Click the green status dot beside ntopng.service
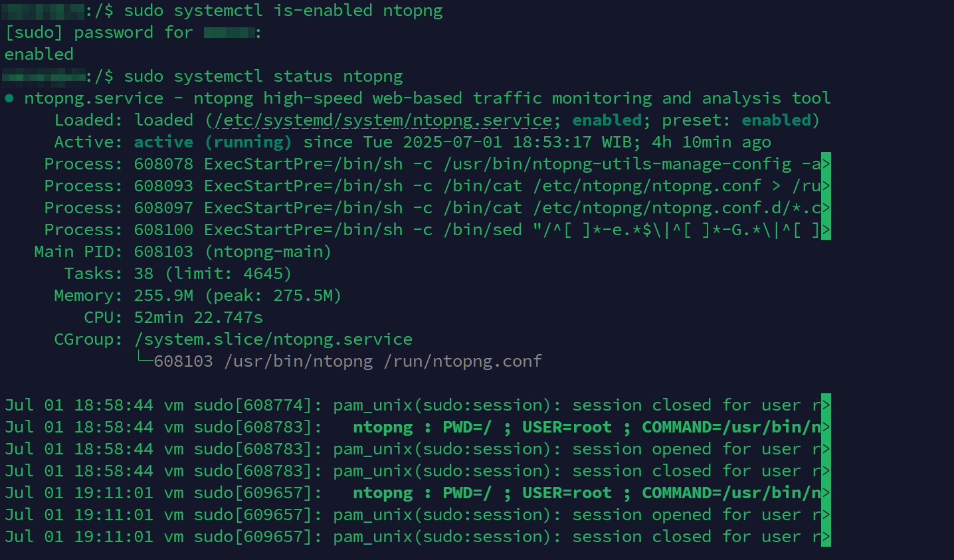 pos(9,98)
